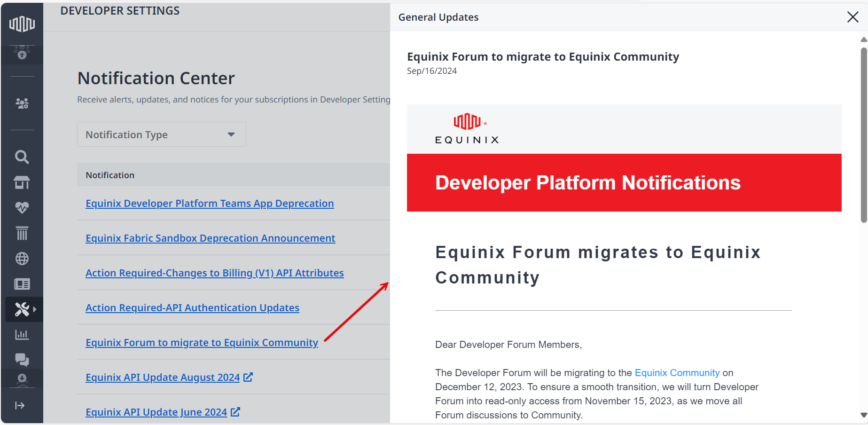Open the bar chart reports icon

(22, 335)
